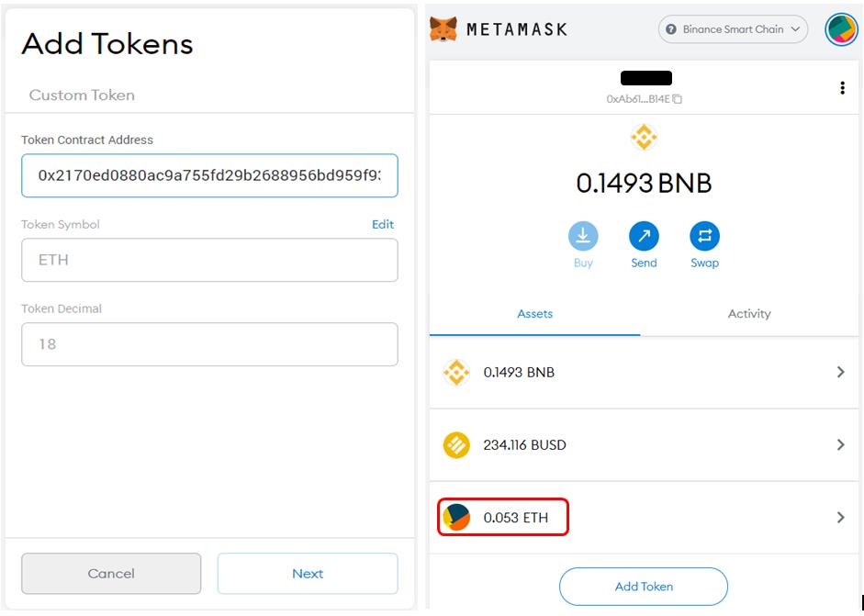Image resolution: width=864 pixels, height=616 pixels.
Task: Open the three-dot account options menu
Action: pyautogui.click(x=842, y=88)
